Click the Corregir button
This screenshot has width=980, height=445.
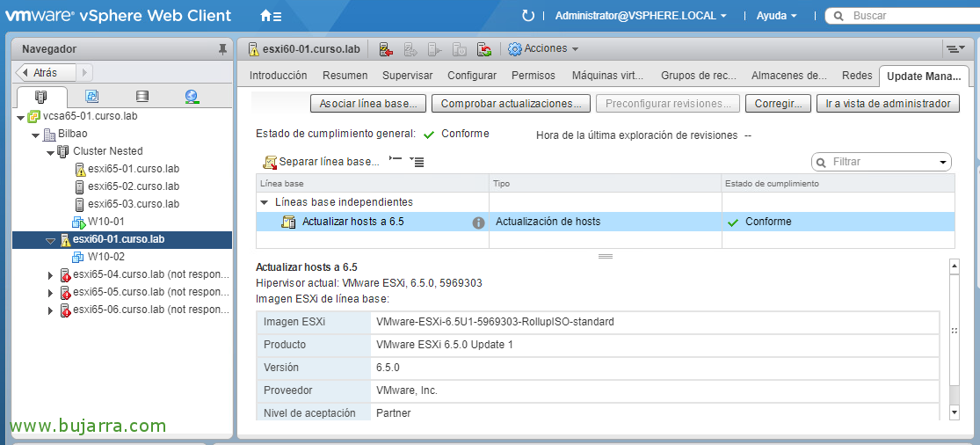pos(778,104)
